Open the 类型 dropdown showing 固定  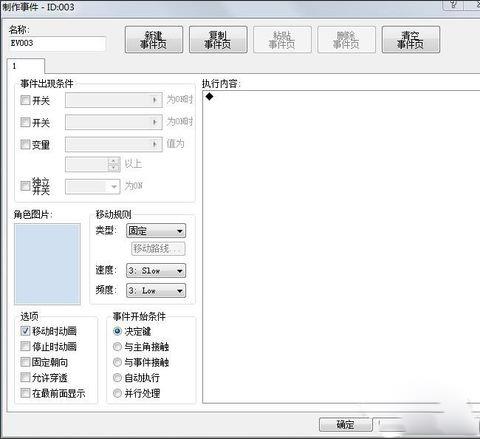point(156,231)
